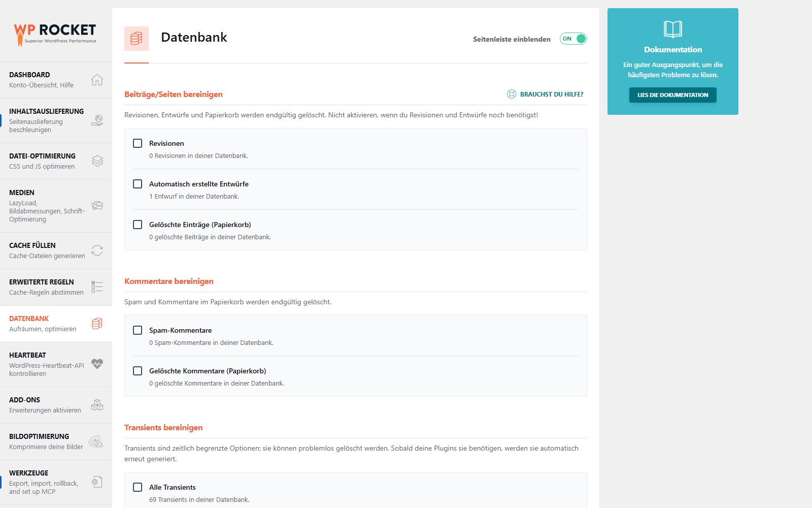
Task: Click the WP Rocket logo
Action: pos(55,35)
